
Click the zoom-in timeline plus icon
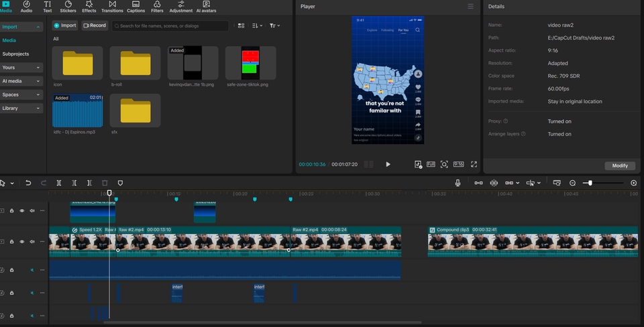[633, 183]
